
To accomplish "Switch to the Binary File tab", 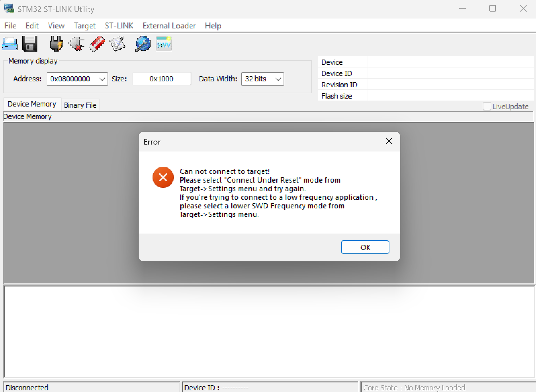I will 80,105.
